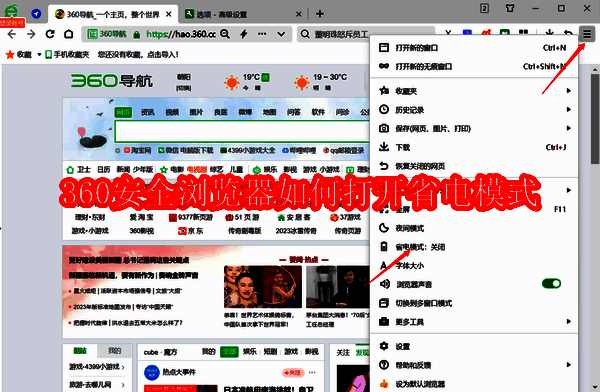This screenshot has height=392, width=600.
Task: Select the 资讯 search tab
Action: 148,112
